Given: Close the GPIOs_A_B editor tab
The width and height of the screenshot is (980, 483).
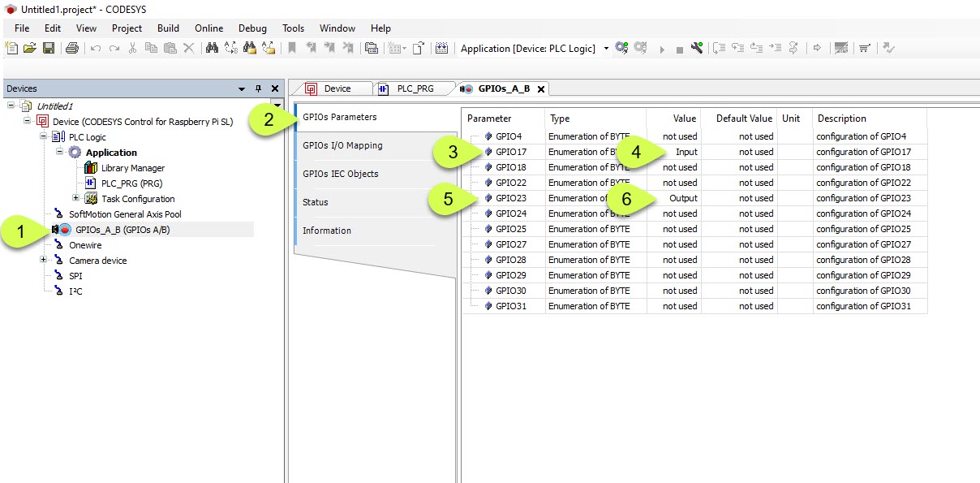Looking at the screenshot, I should click(541, 88).
